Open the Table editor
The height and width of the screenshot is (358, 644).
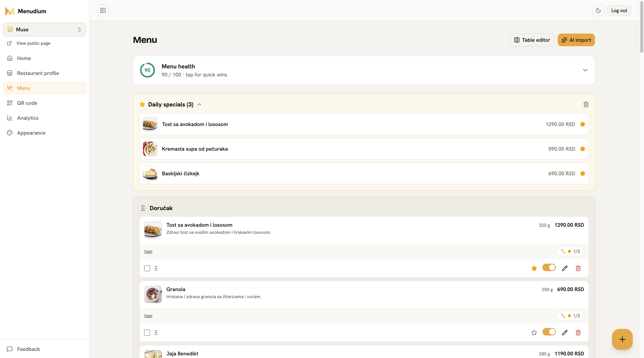[532, 40]
